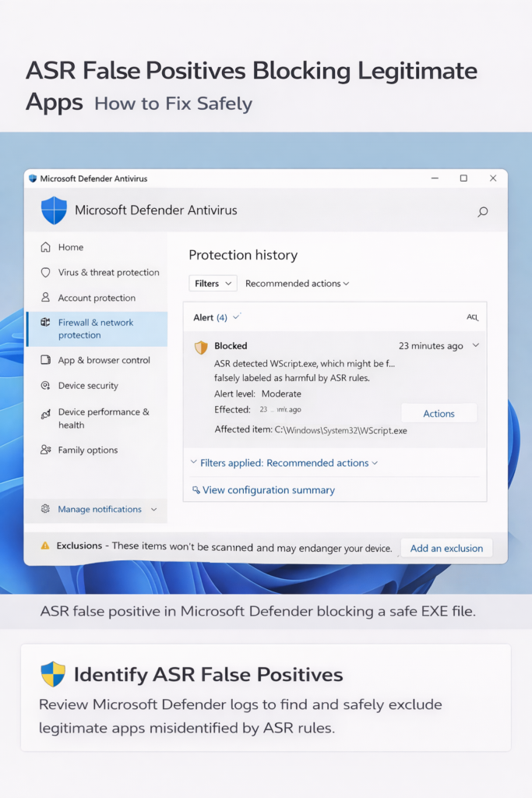Expand Recommended actions dropdown near Filters
Screen dimensions: 532x798
[x=297, y=284]
